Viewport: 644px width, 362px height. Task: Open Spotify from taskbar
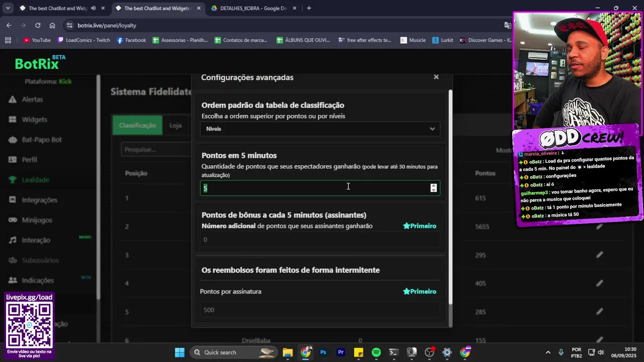tap(376, 352)
